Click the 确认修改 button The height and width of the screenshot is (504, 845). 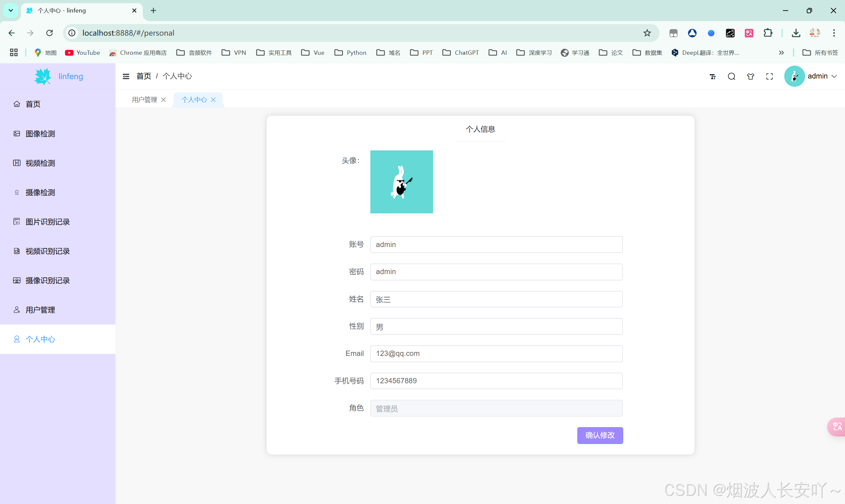click(x=600, y=435)
